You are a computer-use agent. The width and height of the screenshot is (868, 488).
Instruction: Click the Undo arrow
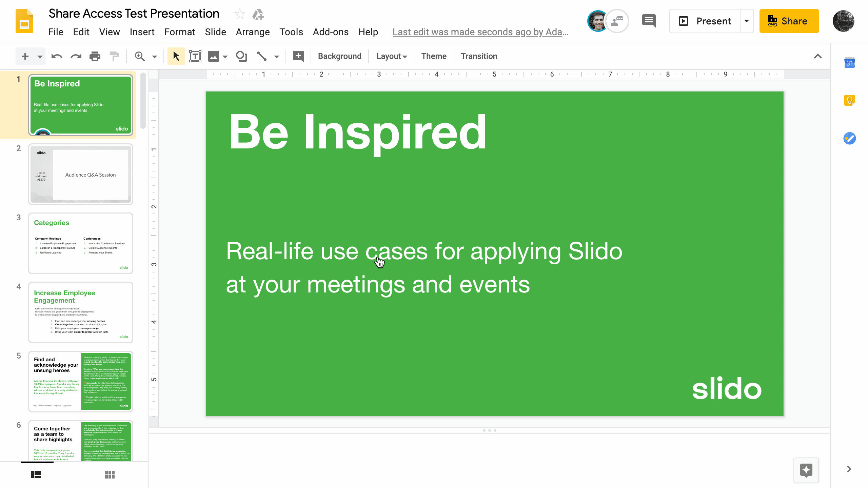[57, 56]
